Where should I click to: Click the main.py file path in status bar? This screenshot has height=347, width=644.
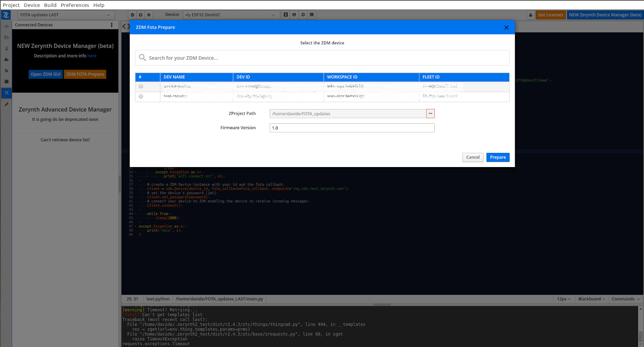219,299
